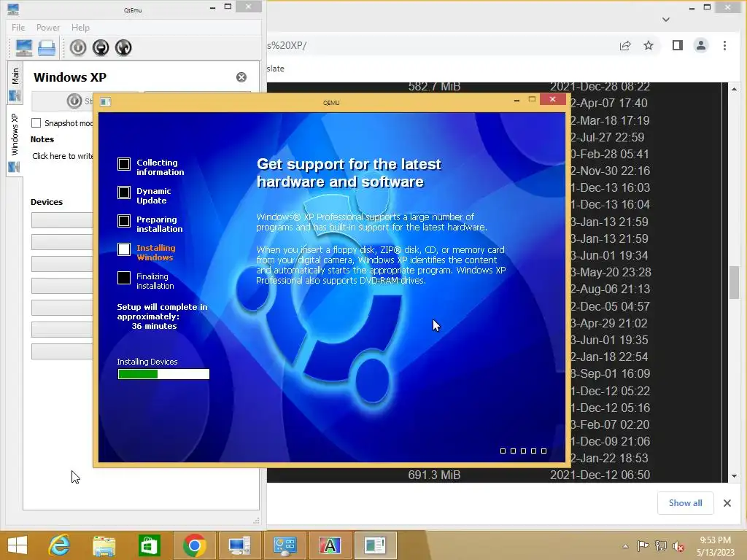Expand the tab search chevron in Chrome
The width and height of the screenshot is (747, 560).
click(666, 20)
